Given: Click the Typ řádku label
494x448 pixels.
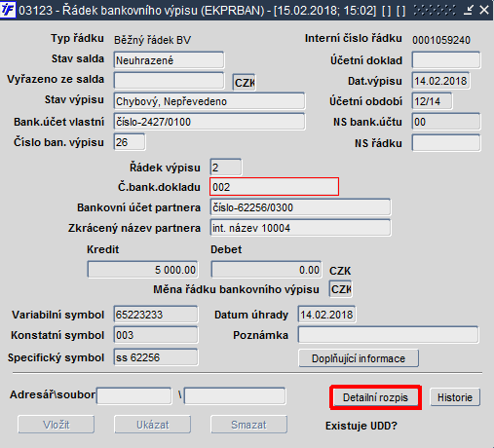Looking at the screenshot, I should 77,38.
